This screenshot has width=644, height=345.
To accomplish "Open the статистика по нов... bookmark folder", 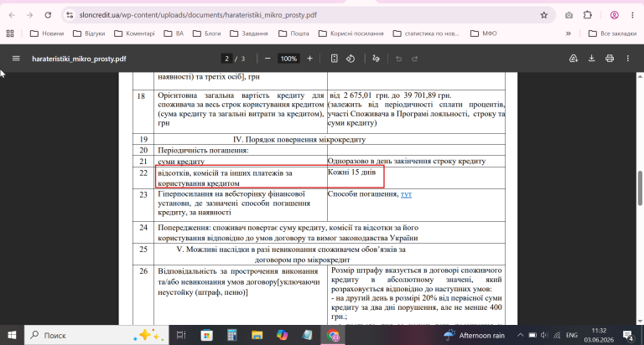I will 426,33.
